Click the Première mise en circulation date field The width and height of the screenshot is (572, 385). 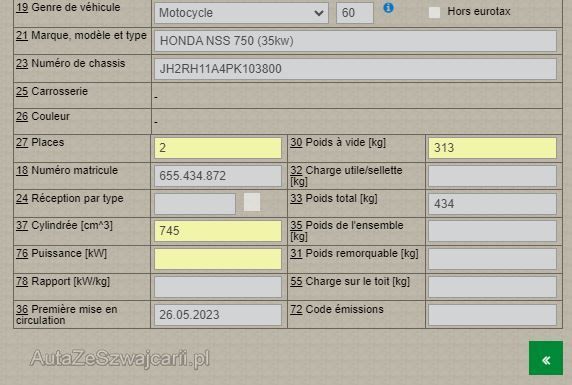tap(218, 315)
